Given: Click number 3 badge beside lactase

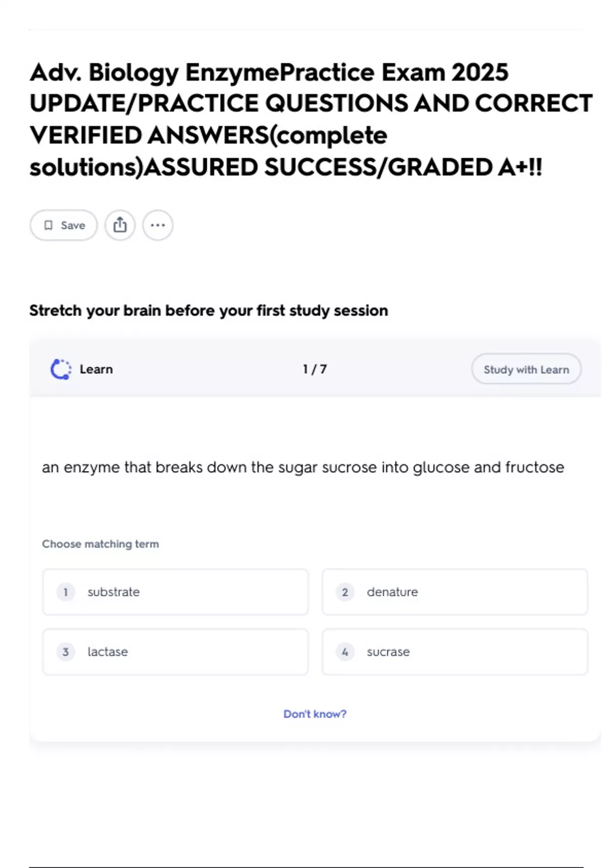Looking at the screenshot, I should coord(65,652).
